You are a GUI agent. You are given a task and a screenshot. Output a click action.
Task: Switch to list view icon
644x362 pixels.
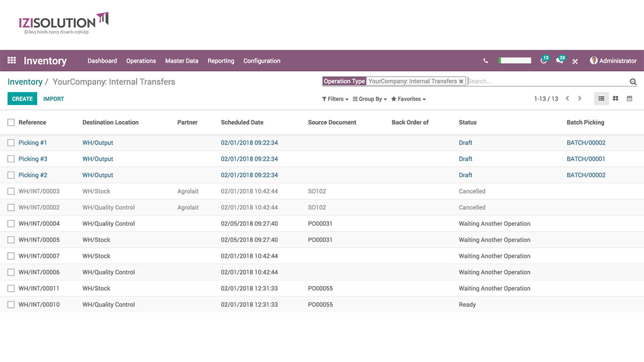point(601,99)
